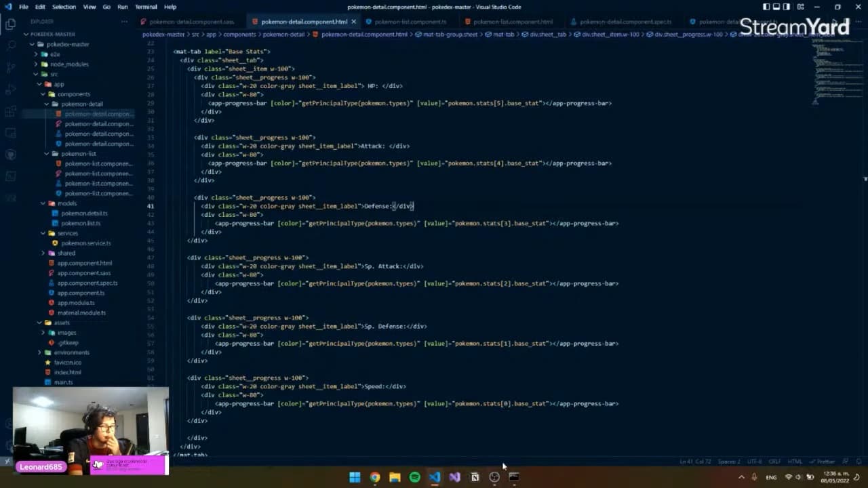Expand the e2e folder

pos(55,54)
